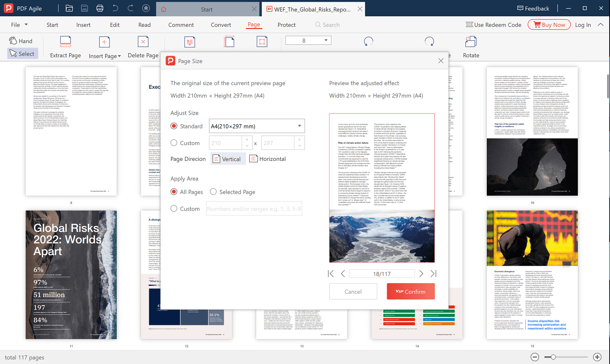Viewport: 610px width, 364px height.
Task: Activate the Select tool
Action: (x=22, y=53)
